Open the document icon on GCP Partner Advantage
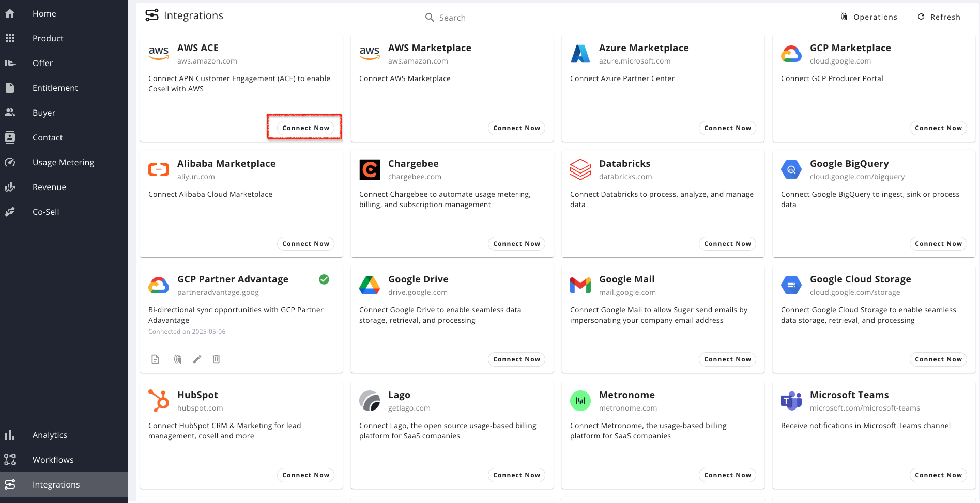This screenshot has height=503, width=980. point(155,359)
